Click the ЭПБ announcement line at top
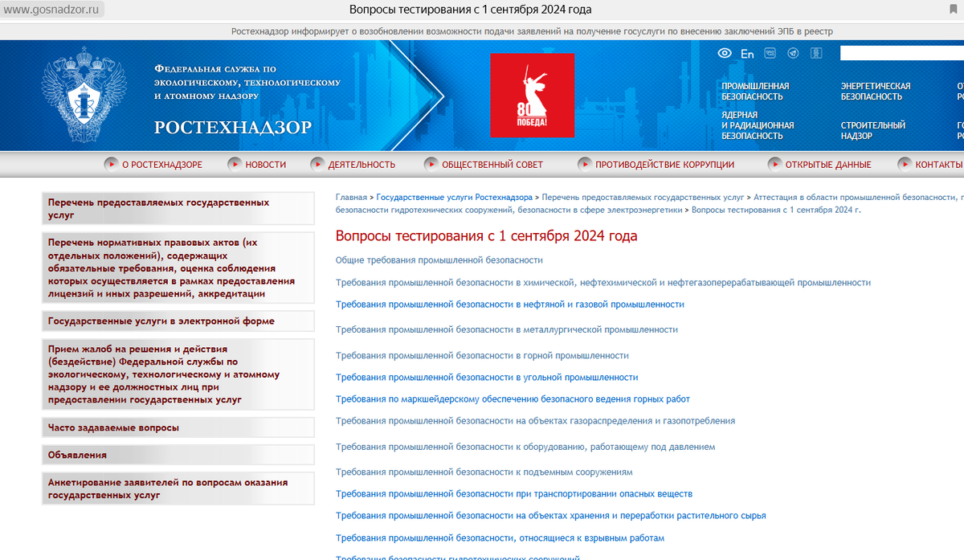The width and height of the screenshot is (964, 560). point(532,31)
